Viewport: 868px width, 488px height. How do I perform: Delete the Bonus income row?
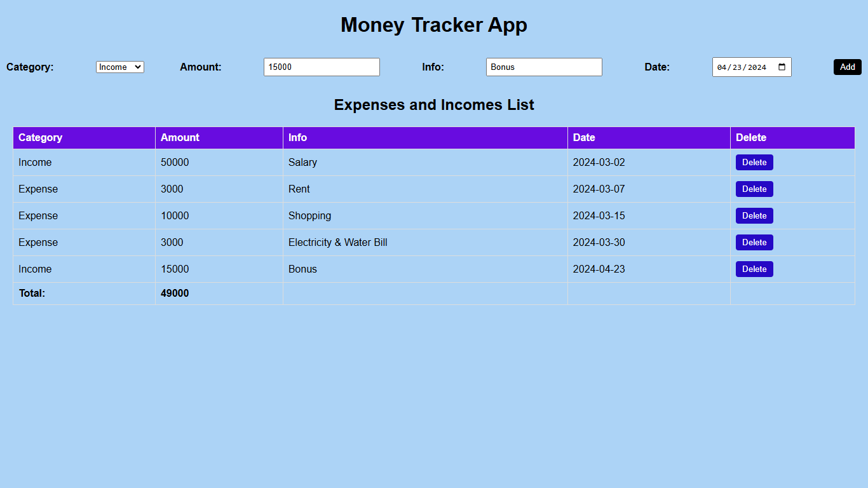(754, 269)
